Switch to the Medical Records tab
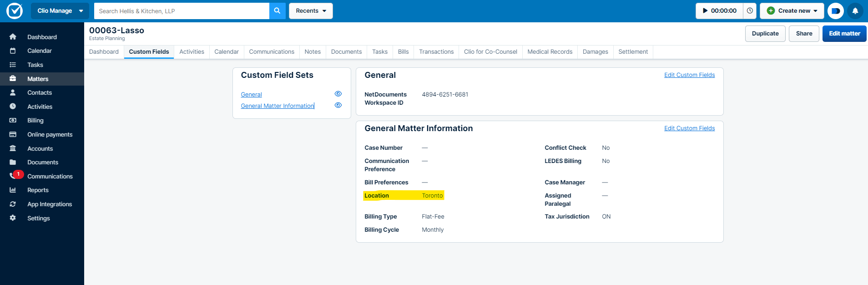The image size is (868, 285). point(550,52)
